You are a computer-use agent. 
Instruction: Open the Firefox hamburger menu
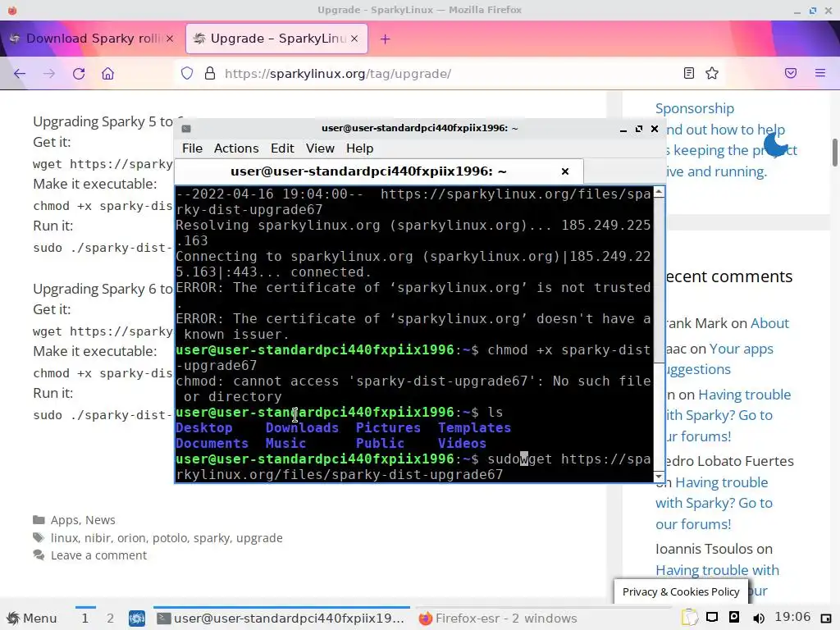[820, 73]
